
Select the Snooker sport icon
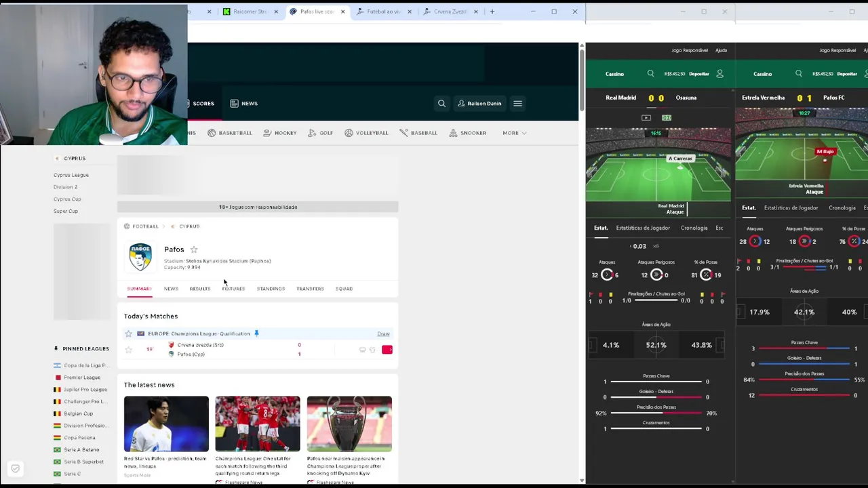click(x=453, y=133)
